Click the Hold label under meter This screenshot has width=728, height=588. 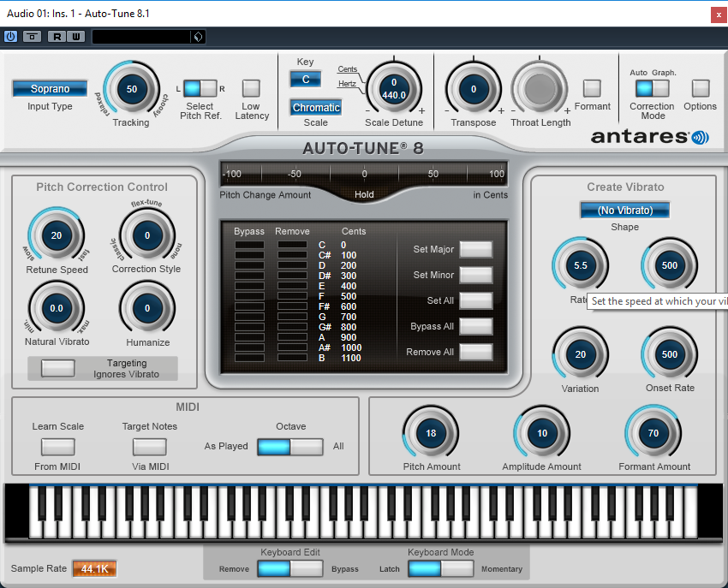364,194
